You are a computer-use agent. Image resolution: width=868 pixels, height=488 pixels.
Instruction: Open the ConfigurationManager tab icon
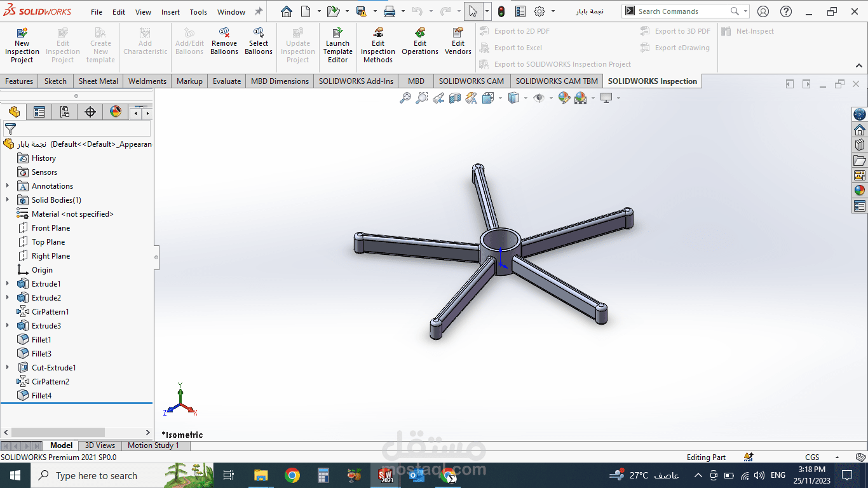(x=65, y=112)
